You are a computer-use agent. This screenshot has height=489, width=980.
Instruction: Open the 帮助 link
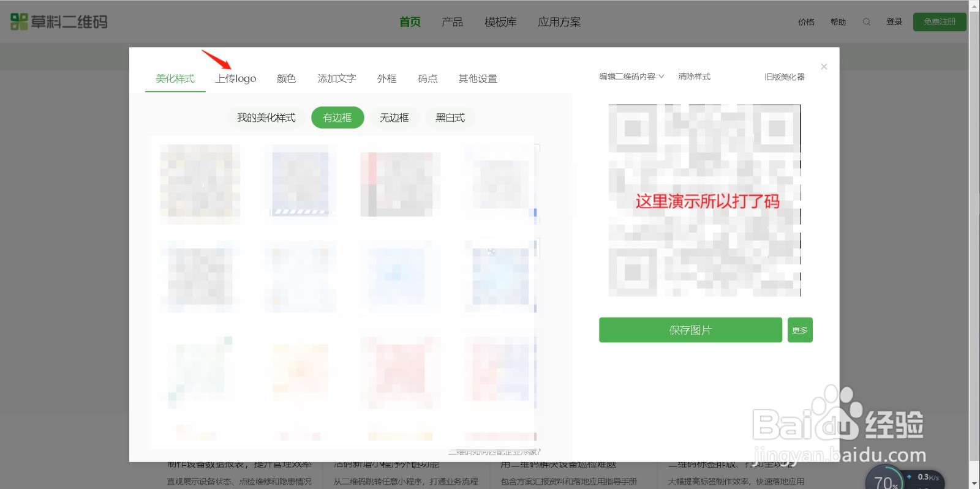838,22
